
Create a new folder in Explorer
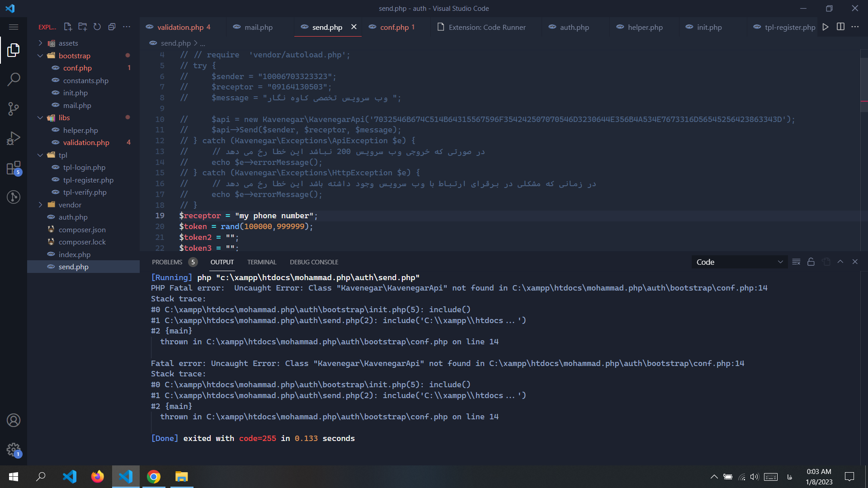point(82,27)
